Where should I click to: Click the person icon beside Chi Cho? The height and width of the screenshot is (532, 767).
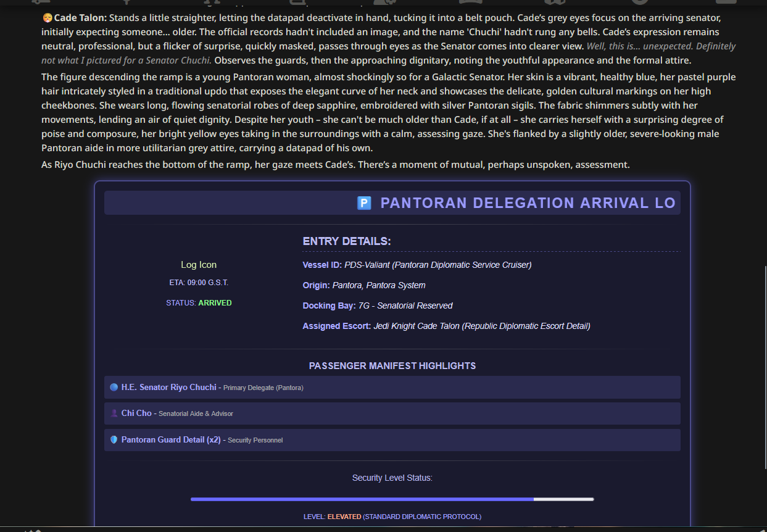tap(114, 414)
